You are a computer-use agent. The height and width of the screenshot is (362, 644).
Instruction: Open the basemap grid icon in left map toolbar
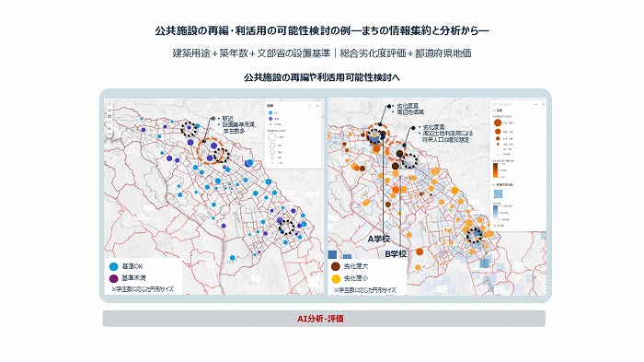point(109,116)
